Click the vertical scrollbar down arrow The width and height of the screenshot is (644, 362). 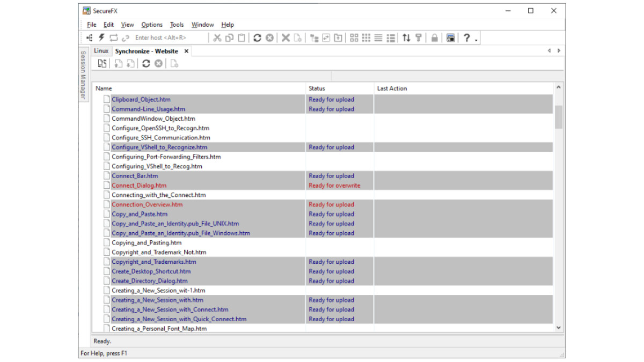(559, 327)
